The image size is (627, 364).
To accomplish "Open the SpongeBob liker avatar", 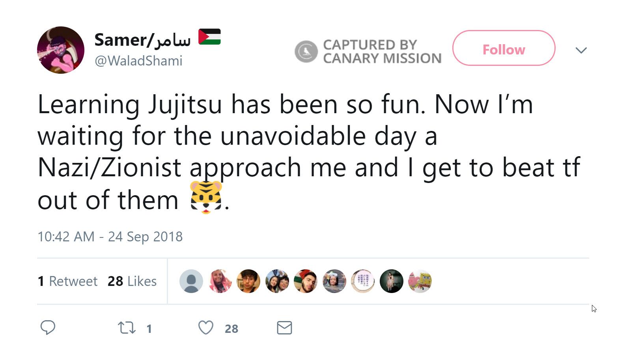I will (x=420, y=281).
